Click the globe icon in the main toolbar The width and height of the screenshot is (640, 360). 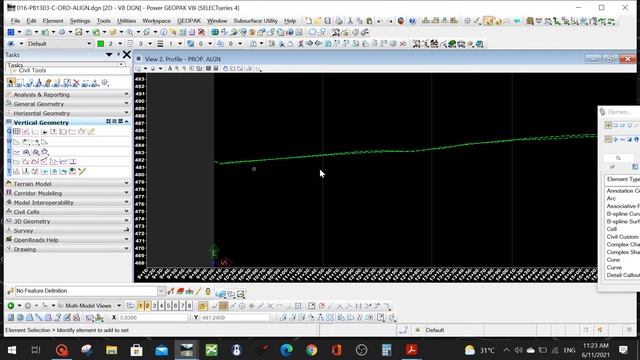tap(215, 32)
